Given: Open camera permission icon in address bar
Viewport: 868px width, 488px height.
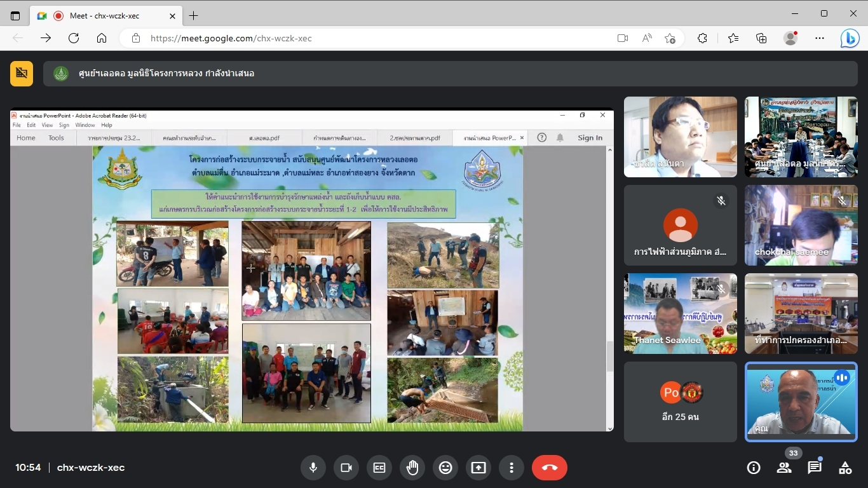Looking at the screenshot, I should click(x=623, y=38).
